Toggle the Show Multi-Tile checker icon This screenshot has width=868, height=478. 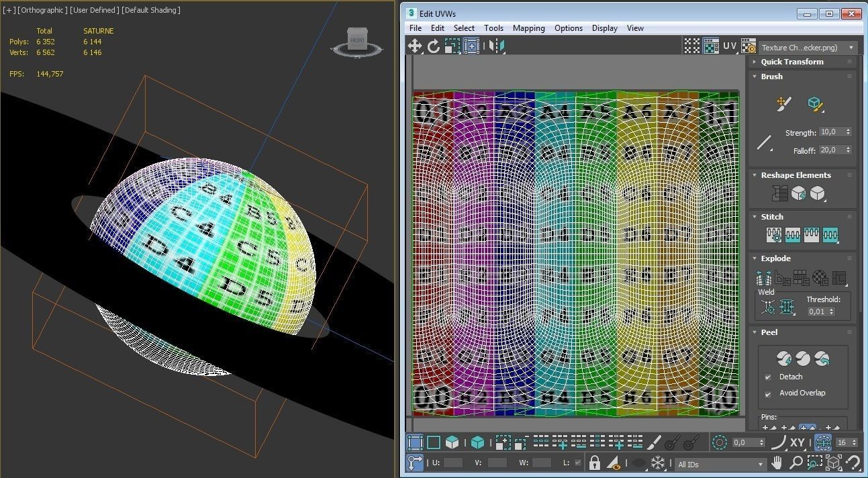pyautogui.click(x=692, y=46)
